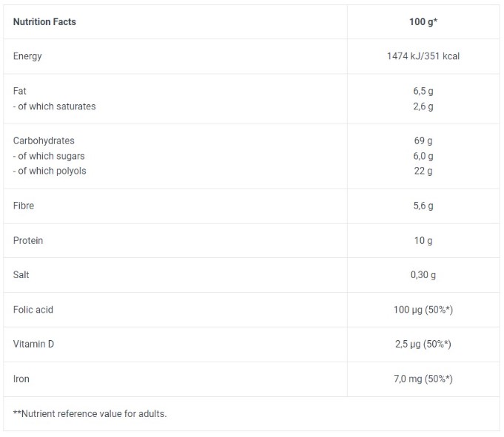
Task: Select the nutrient reference value footnote
Action: click(90, 413)
